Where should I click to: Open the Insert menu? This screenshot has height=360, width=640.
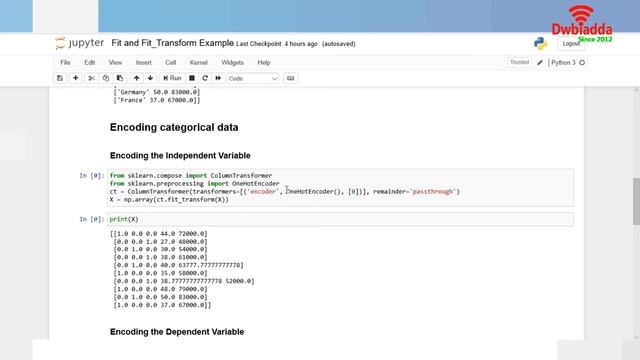click(143, 62)
